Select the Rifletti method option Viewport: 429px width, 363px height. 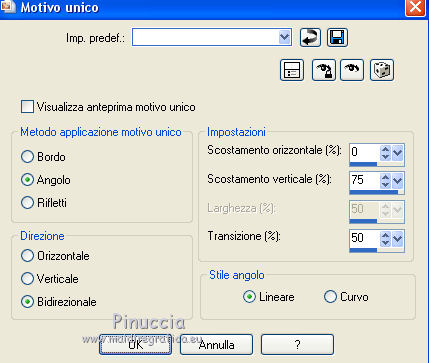[27, 202]
